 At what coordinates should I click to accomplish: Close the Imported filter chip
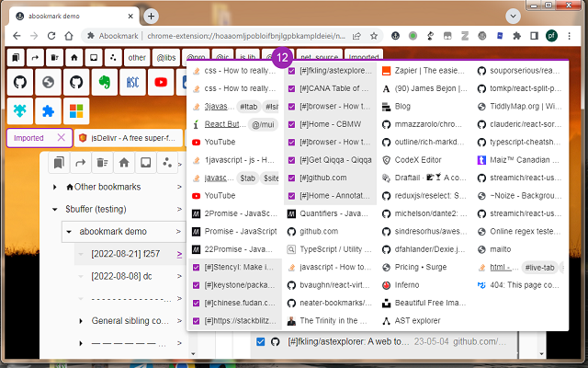coord(62,138)
